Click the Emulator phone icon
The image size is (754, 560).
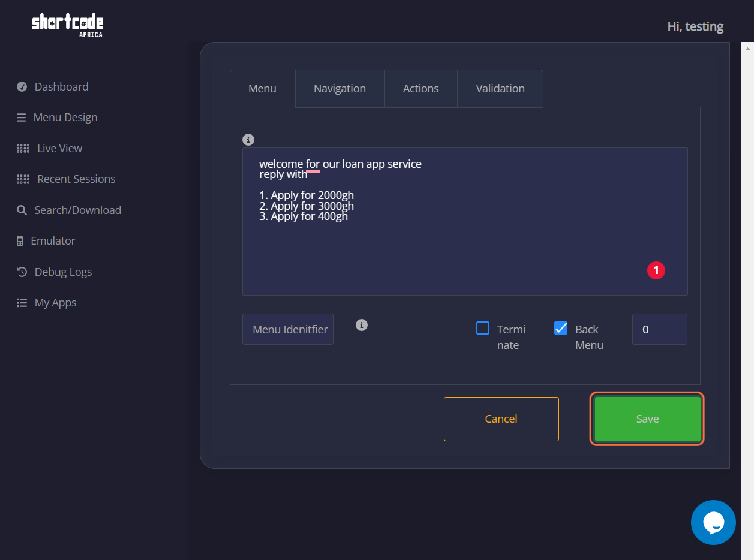pyautogui.click(x=20, y=241)
